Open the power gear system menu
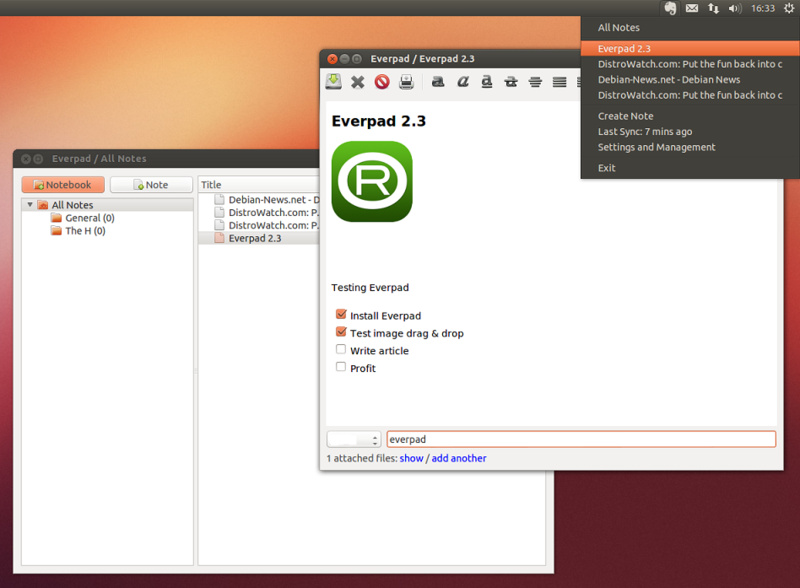The width and height of the screenshot is (800, 588). [789, 8]
